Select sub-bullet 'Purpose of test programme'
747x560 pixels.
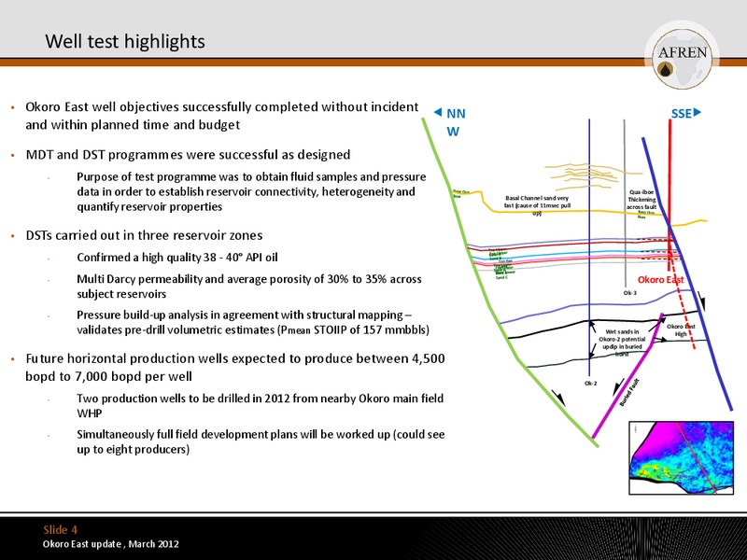point(251,191)
